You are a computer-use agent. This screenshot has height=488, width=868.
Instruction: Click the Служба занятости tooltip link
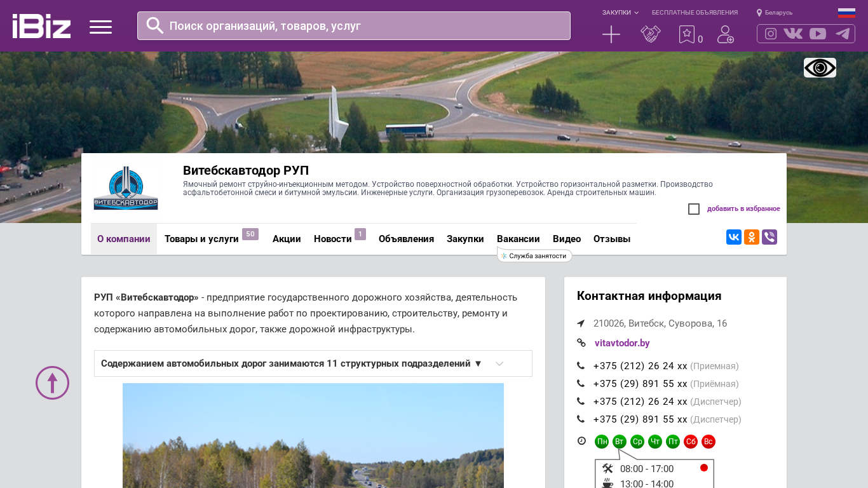click(534, 255)
